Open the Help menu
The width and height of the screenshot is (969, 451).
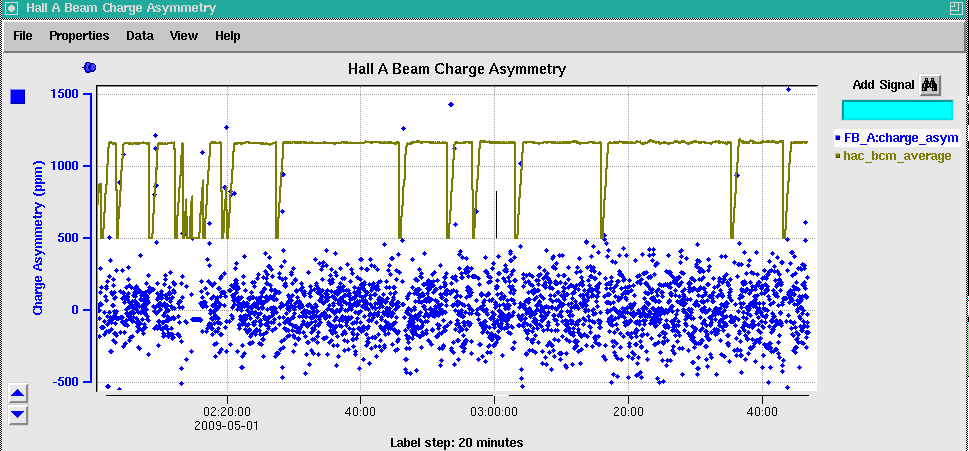click(x=227, y=36)
